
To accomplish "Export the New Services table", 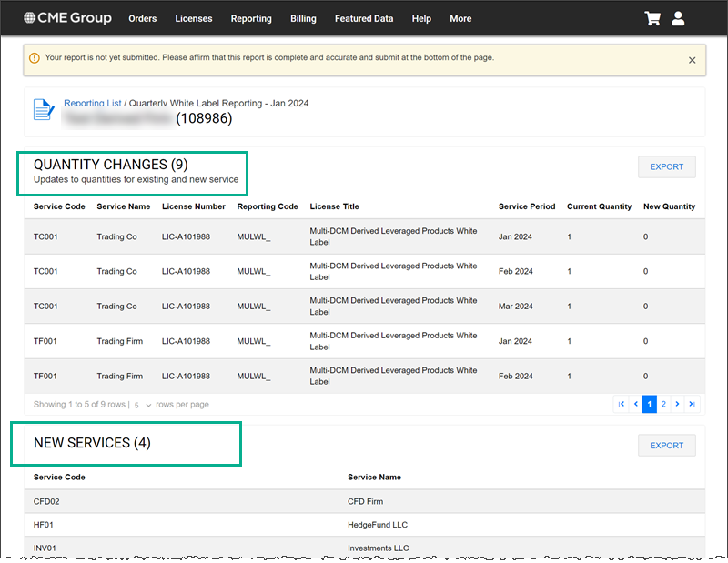I will (666, 446).
